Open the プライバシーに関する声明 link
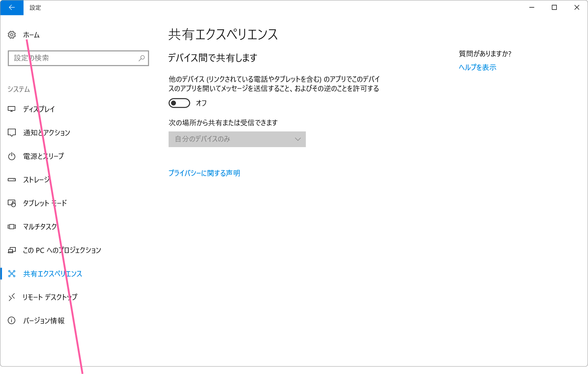Image resolution: width=588 pixels, height=374 pixels. click(204, 173)
